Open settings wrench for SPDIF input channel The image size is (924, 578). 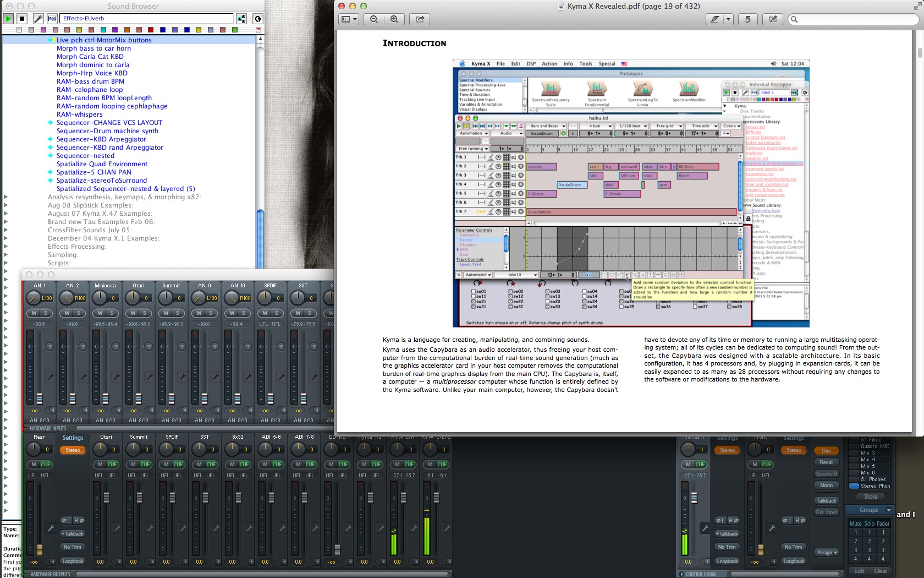click(x=281, y=377)
